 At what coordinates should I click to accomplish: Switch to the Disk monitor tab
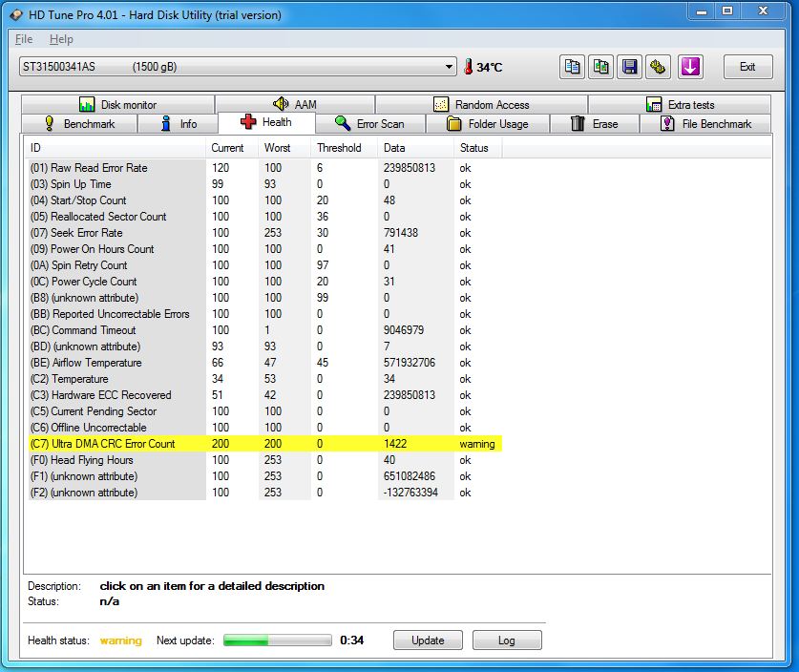117,104
